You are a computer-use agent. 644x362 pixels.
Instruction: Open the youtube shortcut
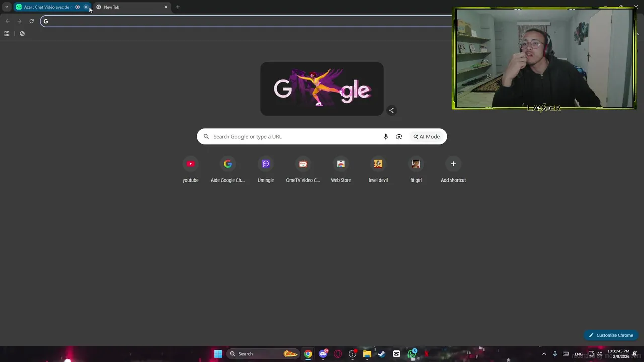(x=190, y=170)
